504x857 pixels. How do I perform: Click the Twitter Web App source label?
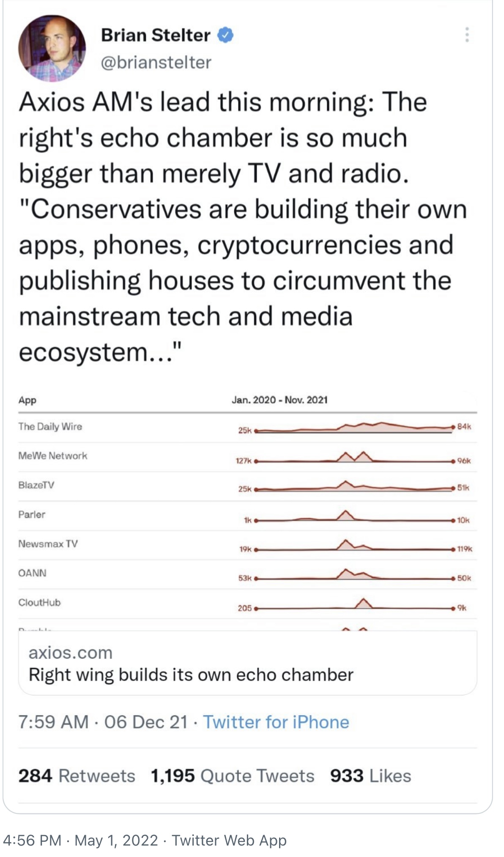pos(229,840)
